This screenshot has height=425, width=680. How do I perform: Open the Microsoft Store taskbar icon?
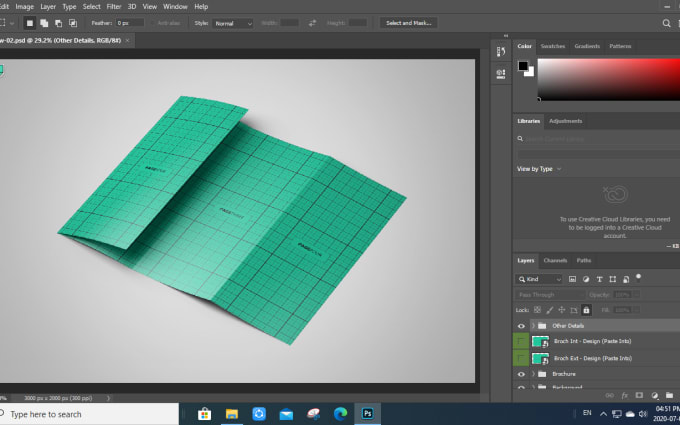tap(204, 414)
